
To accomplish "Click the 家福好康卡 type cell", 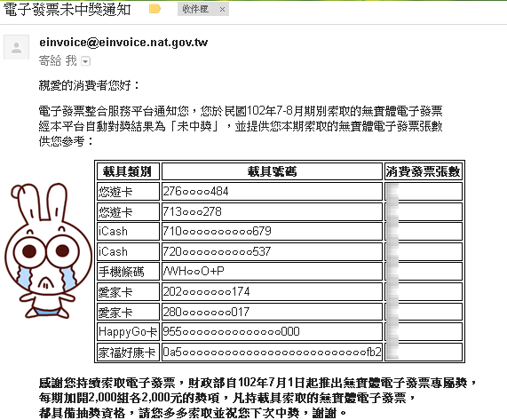I will (x=128, y=353).
